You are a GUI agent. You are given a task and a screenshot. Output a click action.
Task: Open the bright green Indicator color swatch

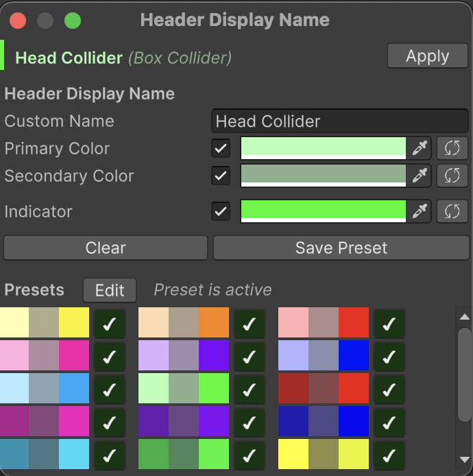click(x=323, y=211)
